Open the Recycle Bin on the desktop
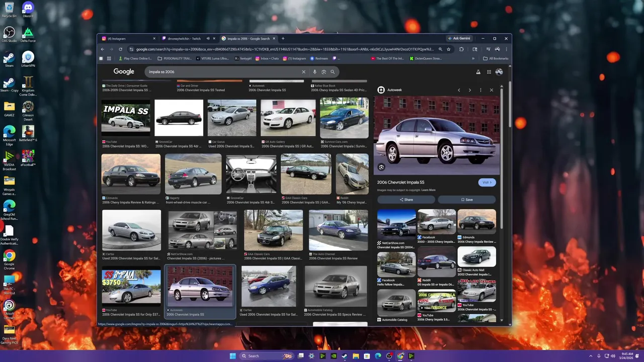Screen dimensions: 644x362 9,10
